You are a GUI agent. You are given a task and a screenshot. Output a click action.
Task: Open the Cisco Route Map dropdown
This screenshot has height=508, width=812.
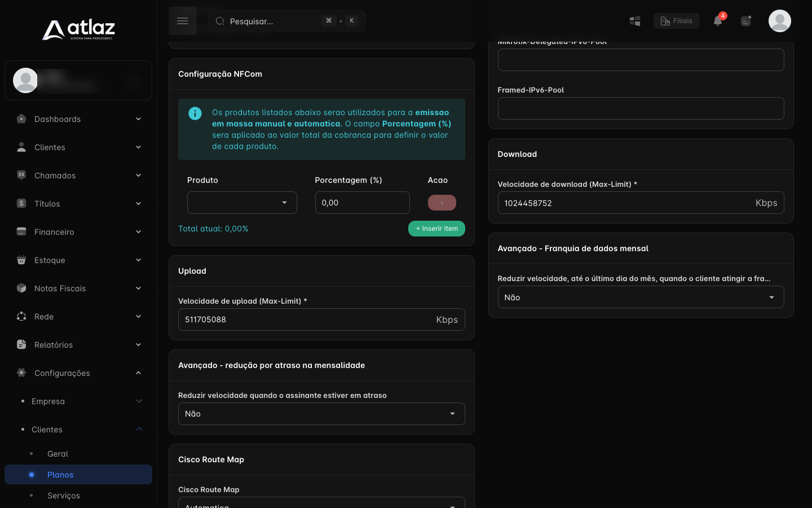click(x=321, y=502)
